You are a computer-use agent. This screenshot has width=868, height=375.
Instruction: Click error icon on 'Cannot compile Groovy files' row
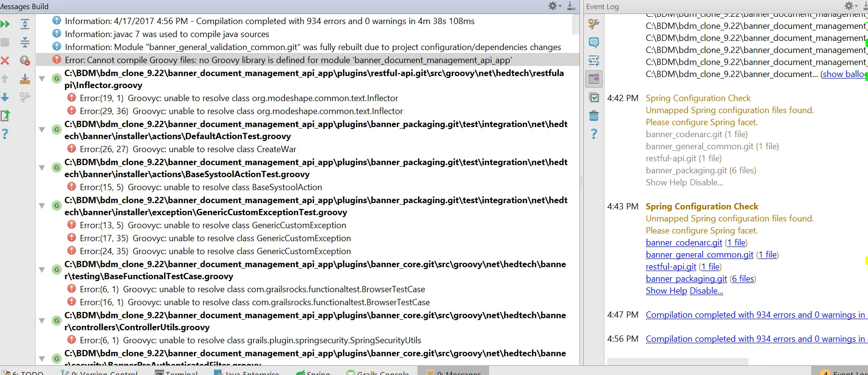(57, 60)
